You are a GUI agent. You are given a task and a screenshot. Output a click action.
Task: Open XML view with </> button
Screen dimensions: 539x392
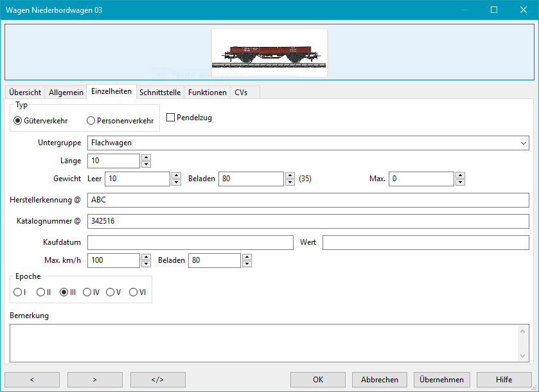click(x=157, y=379)
